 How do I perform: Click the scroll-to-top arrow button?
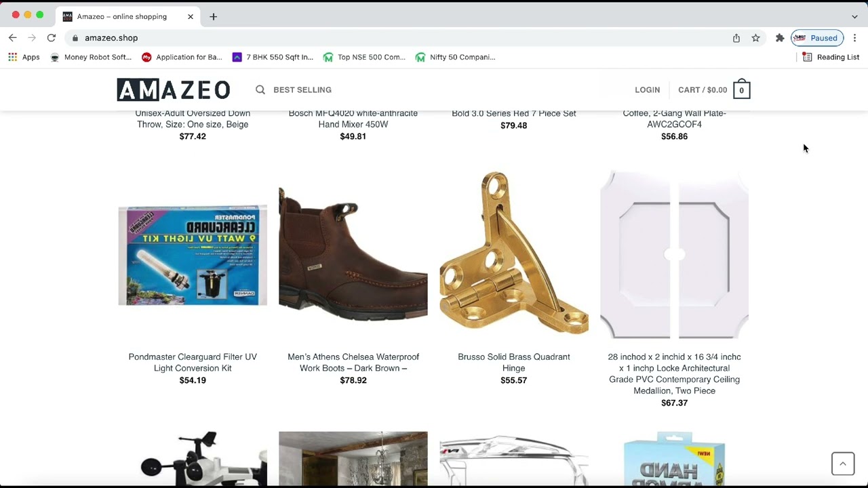point(843,464)
